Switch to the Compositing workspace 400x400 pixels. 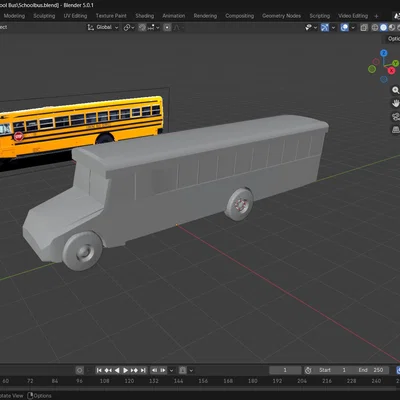point(239,16)
